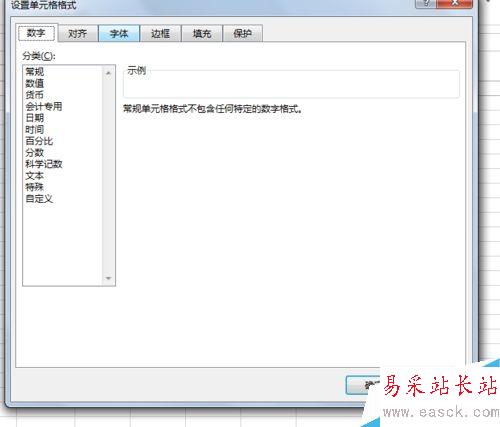
Task: Click the category list scroll-down arrow
Action: click(108, 278)
